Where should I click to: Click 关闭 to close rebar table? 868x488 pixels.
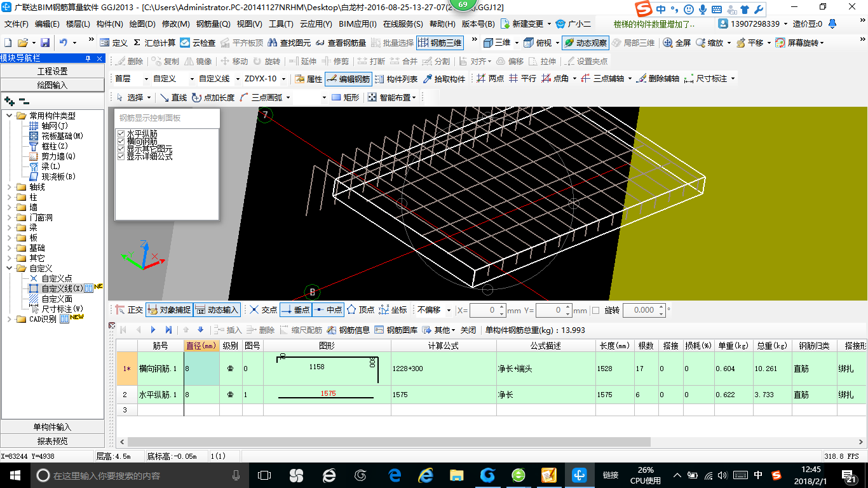coord(468,330)
